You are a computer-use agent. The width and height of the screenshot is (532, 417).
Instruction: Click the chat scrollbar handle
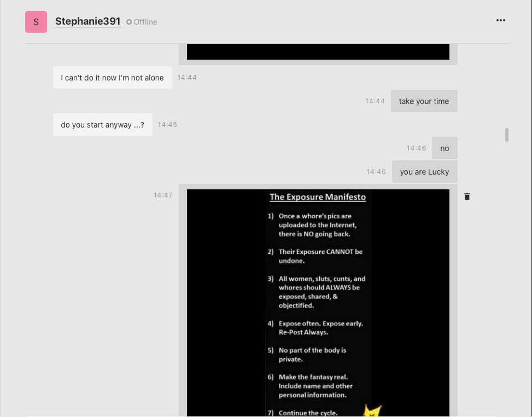(506, 135)
